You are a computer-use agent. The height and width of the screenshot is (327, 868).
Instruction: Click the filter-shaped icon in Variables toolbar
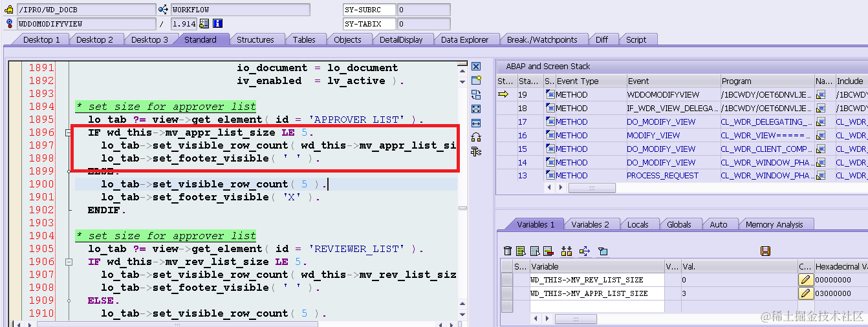603,251
